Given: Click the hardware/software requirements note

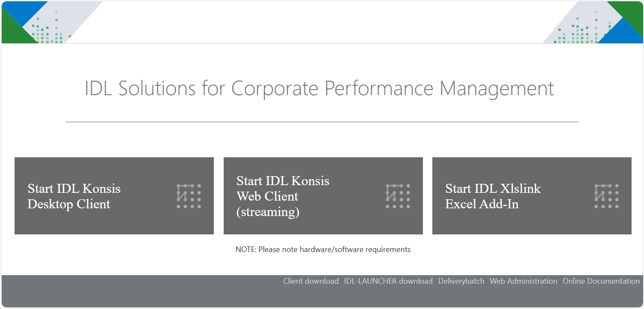Looking at the screenshot, I should (x=323, y=249).
